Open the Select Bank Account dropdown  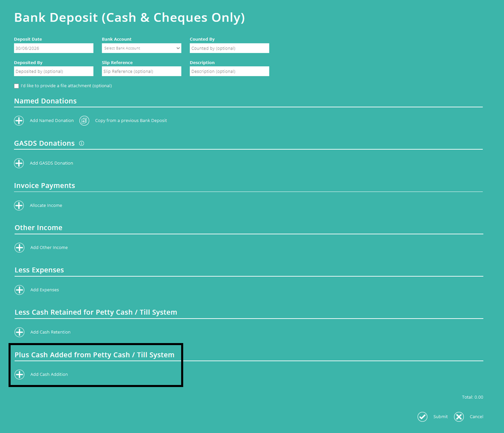tap(142, 48)
